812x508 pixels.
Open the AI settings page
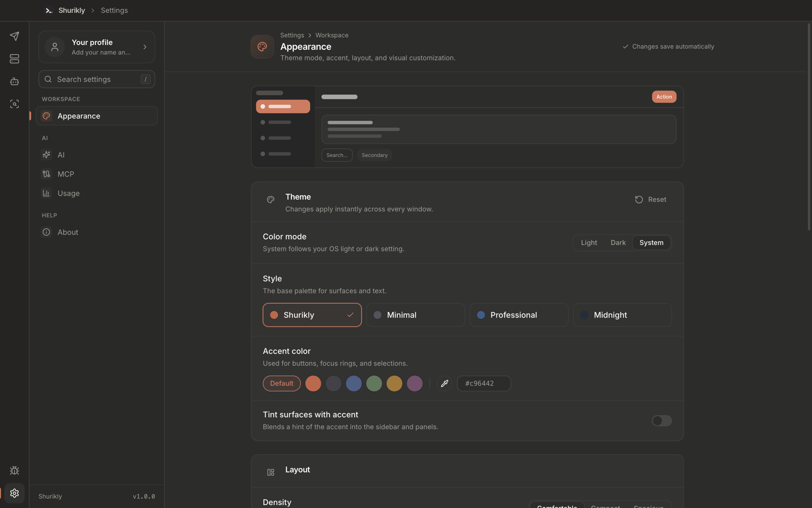pos(96,155)
